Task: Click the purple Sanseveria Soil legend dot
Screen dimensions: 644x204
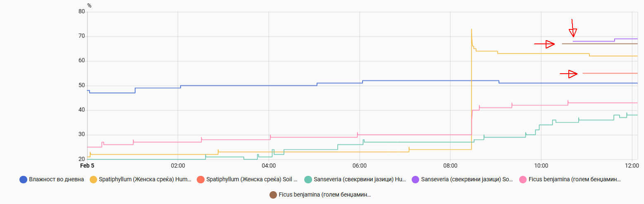Action: 416,180
